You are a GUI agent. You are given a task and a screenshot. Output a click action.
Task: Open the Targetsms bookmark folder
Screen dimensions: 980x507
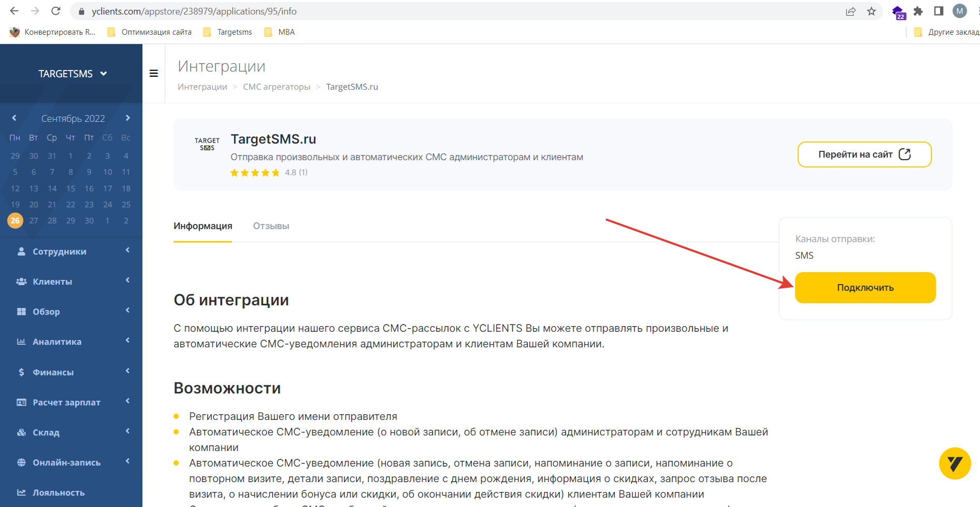coord(227,32)
